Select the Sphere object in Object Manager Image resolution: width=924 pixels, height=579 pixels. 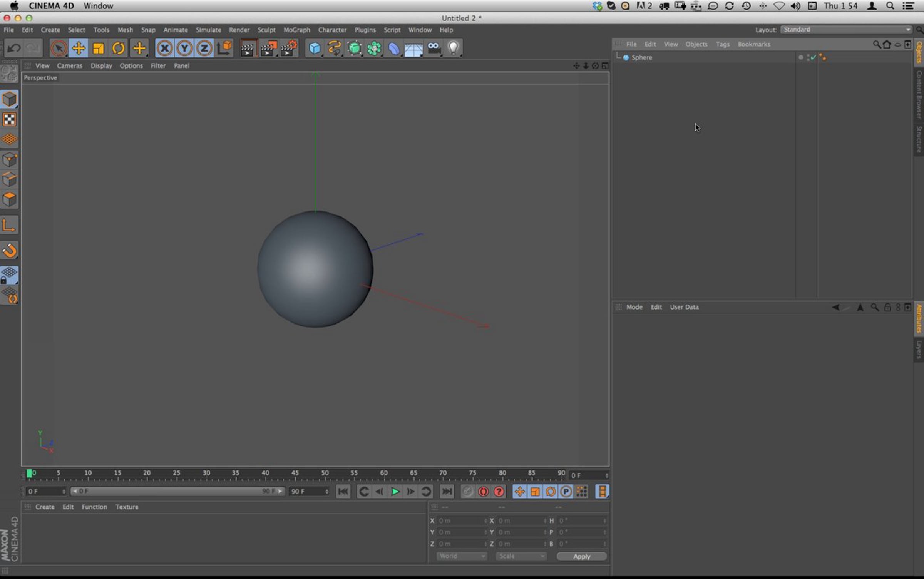641,57
